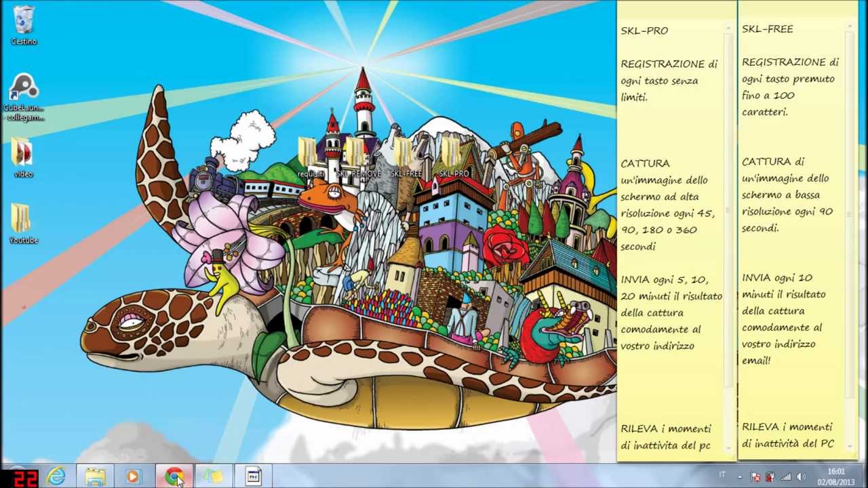868x488 pixels.
Task: Select the SKL-FREE folder on the desktop
Action: [406, 157]
